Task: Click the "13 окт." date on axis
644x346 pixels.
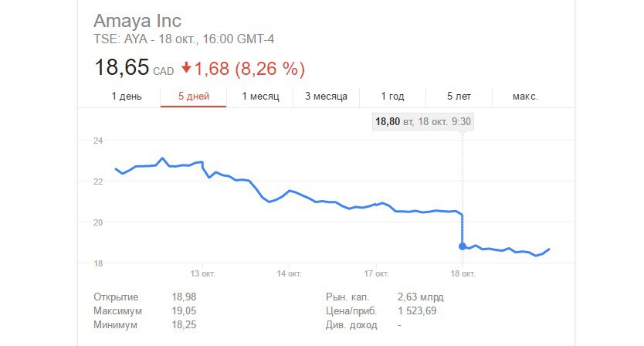Action: [x=202, y=273]
